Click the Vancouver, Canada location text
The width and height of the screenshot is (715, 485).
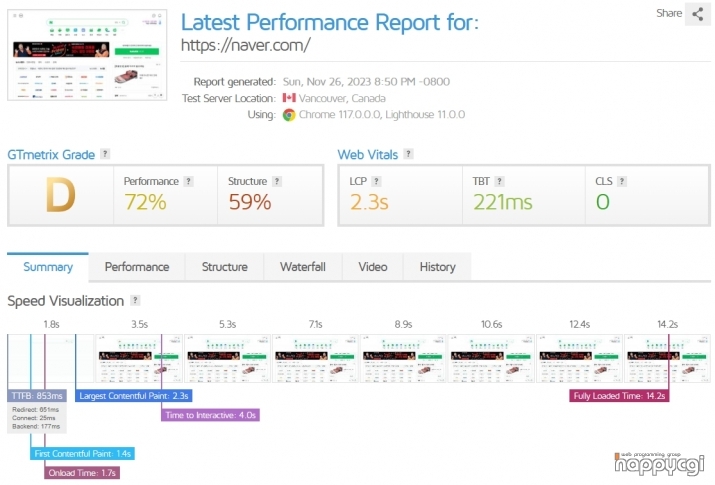coord(342,98)
